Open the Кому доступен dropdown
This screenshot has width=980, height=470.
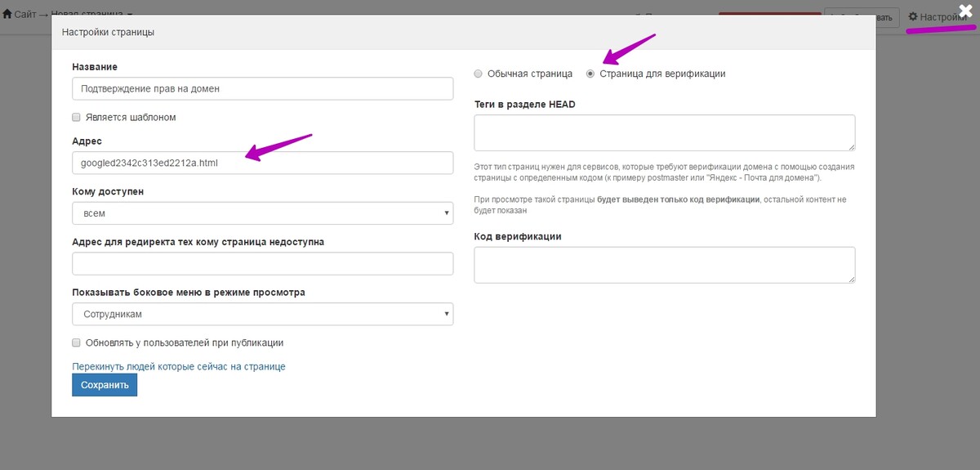[262, 213]
